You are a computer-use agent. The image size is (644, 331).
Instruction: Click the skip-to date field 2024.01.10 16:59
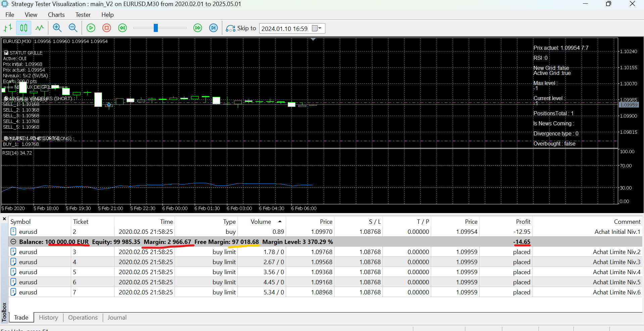(285, 29)
